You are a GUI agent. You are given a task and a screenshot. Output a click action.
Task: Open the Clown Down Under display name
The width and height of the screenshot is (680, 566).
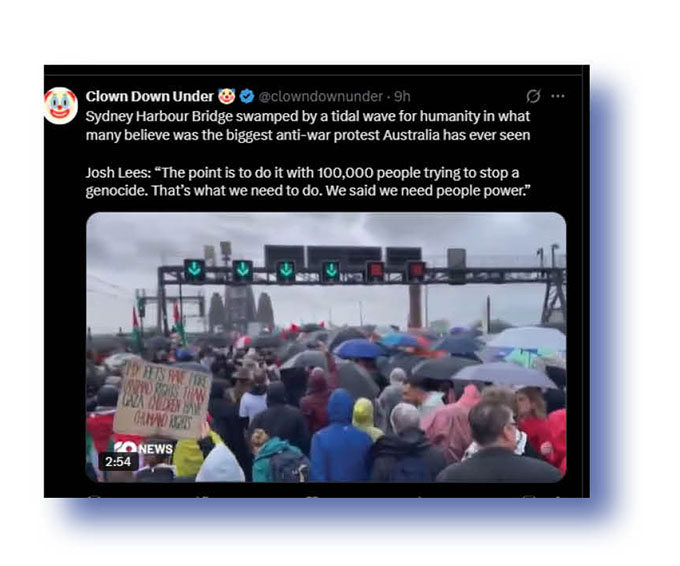tap(150, 96)
